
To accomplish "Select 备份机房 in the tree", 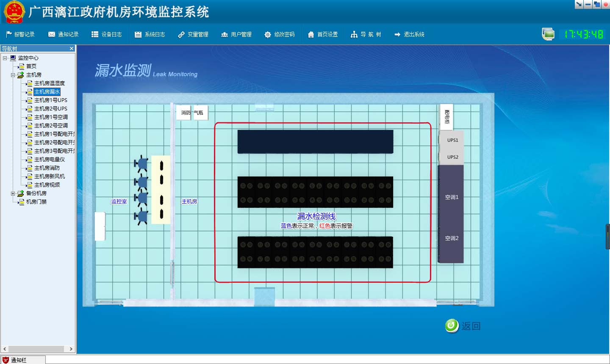I will [x=36, y=193].
